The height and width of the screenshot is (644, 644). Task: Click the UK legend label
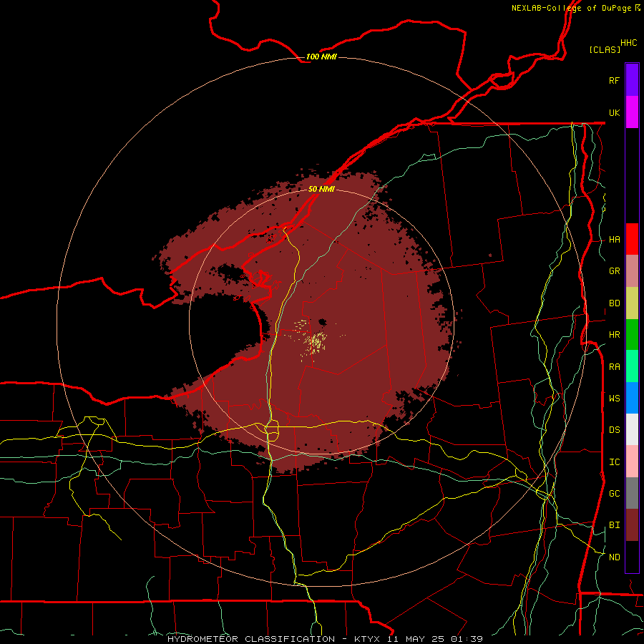click(614, 112)
